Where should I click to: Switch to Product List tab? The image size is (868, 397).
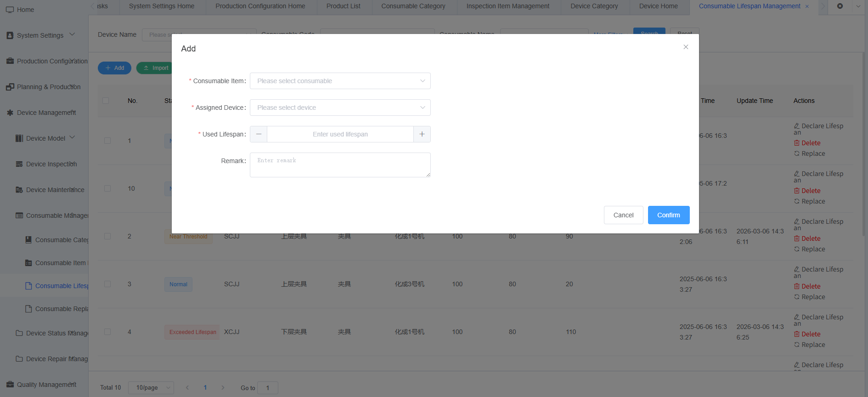(344, 6)
